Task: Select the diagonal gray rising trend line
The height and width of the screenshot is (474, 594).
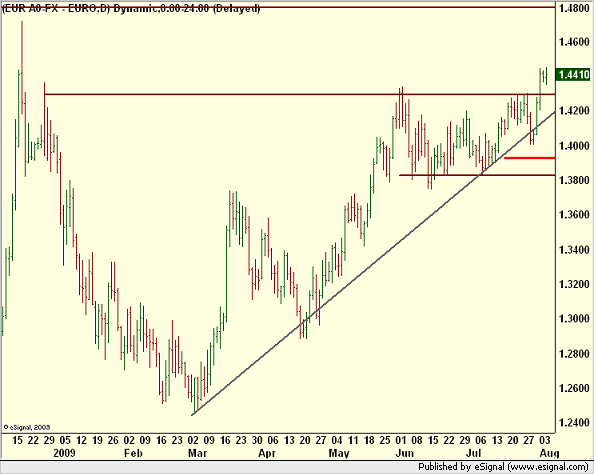Action: pos(374,263)
